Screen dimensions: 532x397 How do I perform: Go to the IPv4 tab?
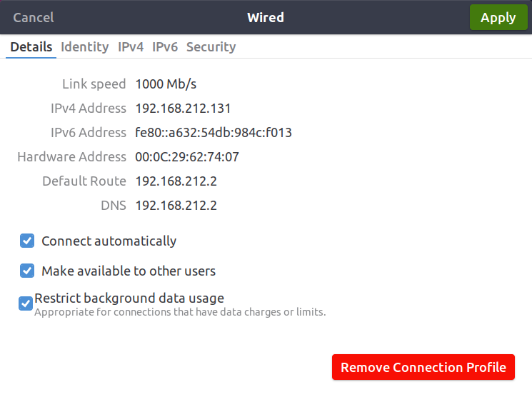(x=131, y=47)
